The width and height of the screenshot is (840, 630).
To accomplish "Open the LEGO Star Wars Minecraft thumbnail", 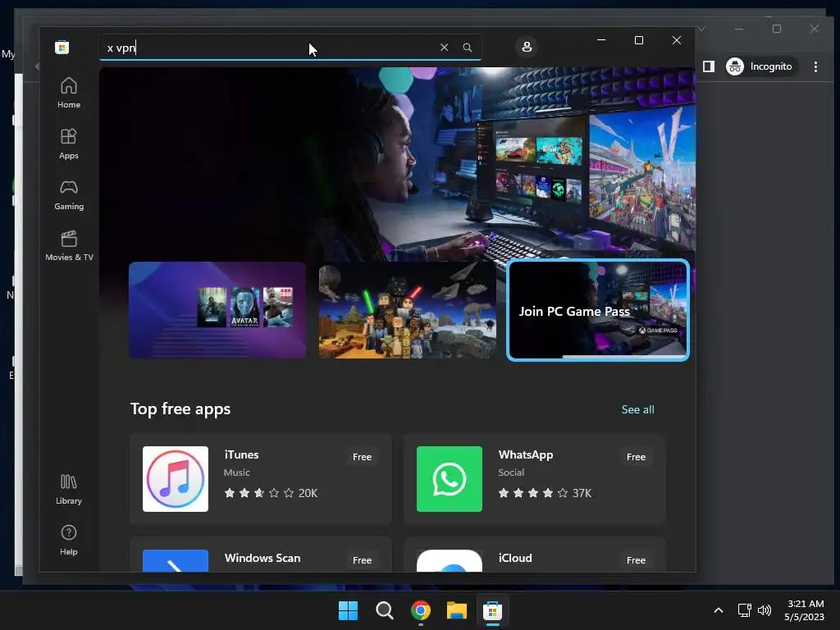I will click(x=407, y=309).
